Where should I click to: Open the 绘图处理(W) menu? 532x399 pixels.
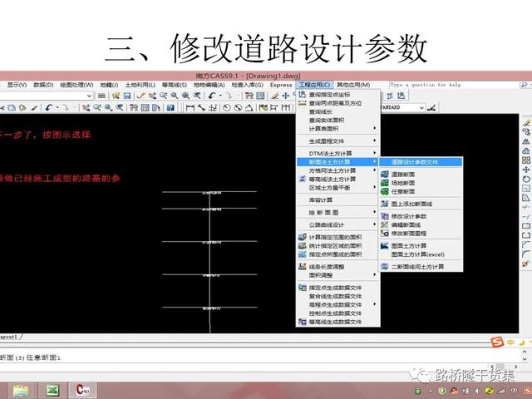click(x=76, y=85)
